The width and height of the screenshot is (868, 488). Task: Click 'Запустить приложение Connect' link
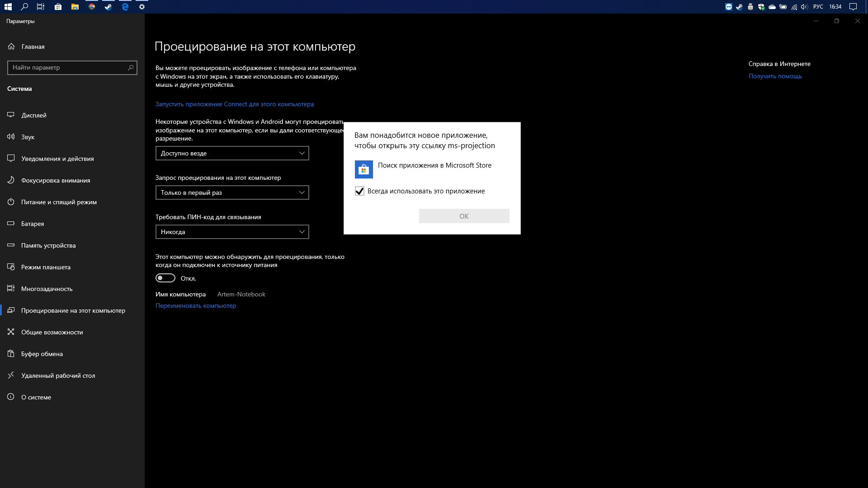(x=235, y=103)
